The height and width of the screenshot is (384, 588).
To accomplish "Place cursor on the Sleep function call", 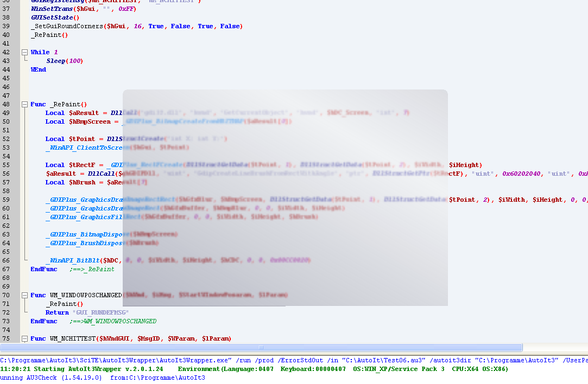I will tap(55, 61).
